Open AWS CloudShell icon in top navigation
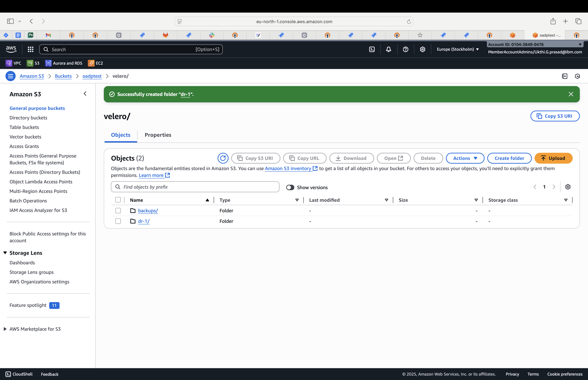Screen dimensions: 588x380 click(372, 49)
